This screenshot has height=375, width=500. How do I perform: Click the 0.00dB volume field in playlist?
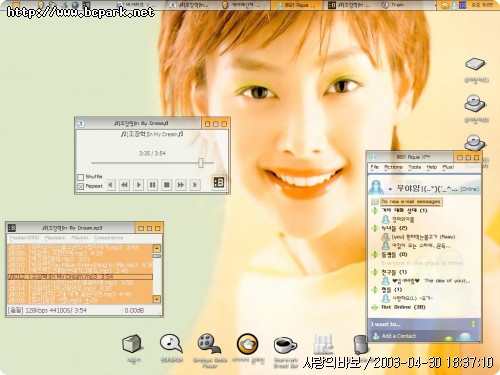coord(134,310)
